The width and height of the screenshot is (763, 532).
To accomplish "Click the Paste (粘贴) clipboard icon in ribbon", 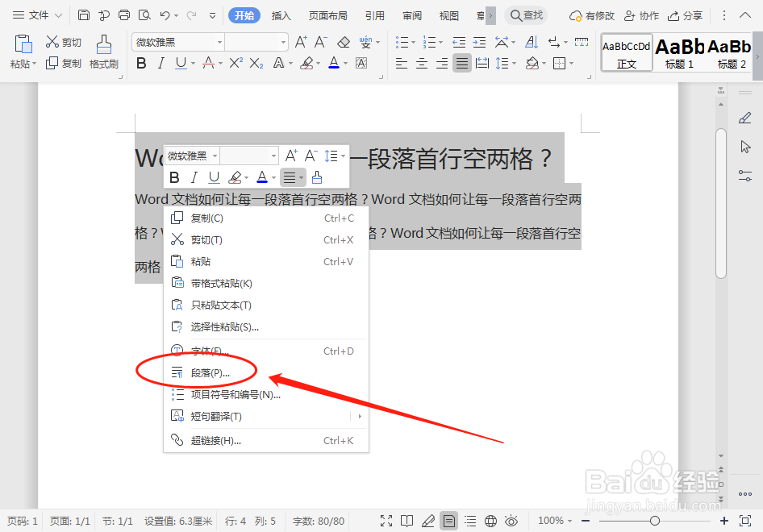I will (23, 44).
